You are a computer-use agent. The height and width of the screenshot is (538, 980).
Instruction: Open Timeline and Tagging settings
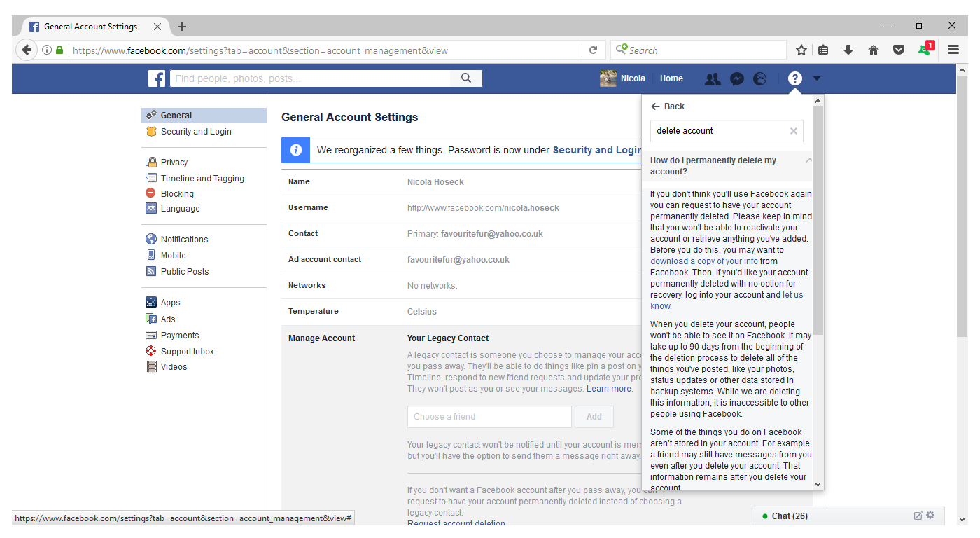pos(204,179)
